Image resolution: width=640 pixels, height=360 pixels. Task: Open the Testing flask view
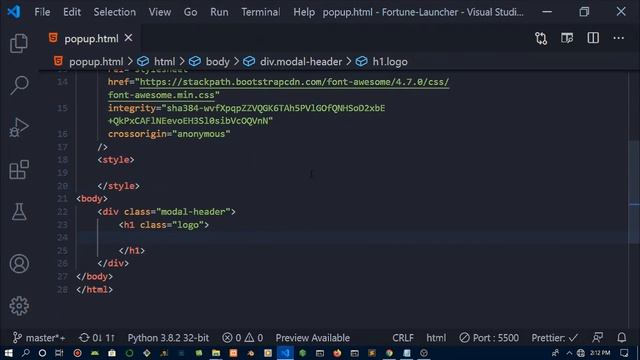[19, 212]
